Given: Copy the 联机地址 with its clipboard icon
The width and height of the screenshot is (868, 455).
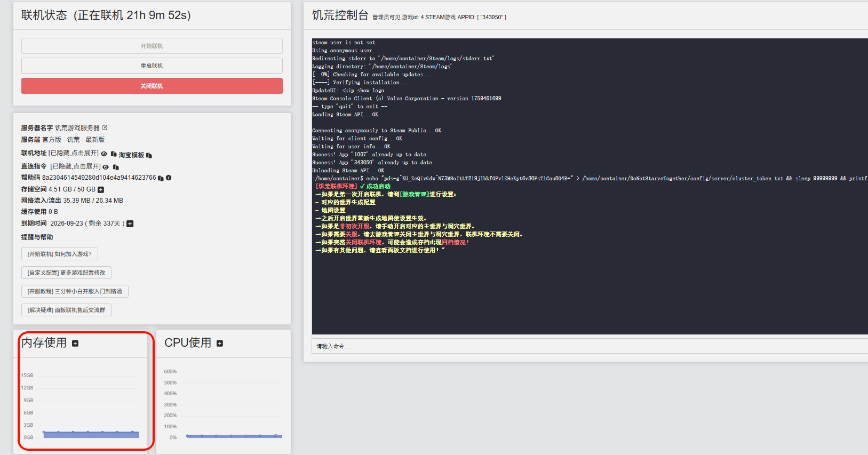Looking at the screenshot, I should pyautogui.click(x=114, y=154).
